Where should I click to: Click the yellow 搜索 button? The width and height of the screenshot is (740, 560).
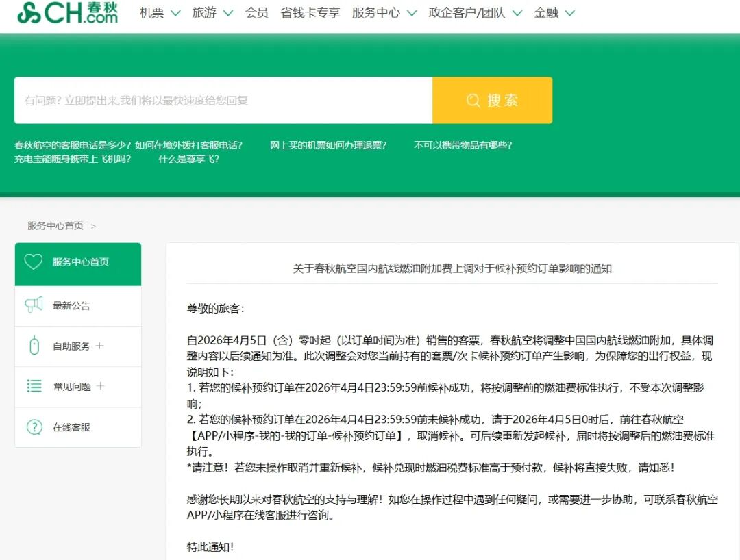(492, 101)
